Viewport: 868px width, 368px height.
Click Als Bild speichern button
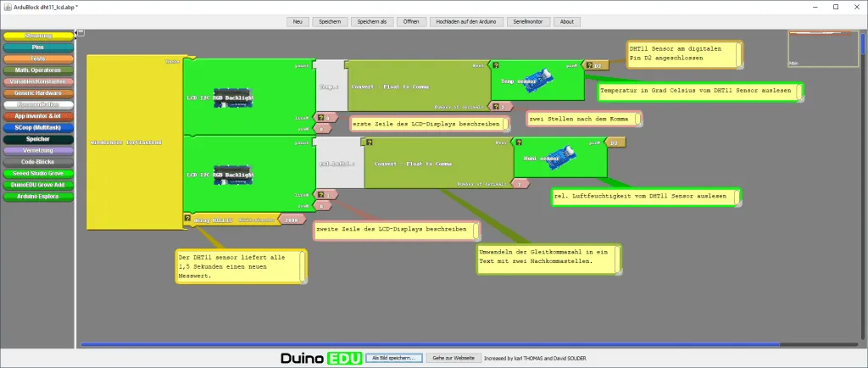394,358
